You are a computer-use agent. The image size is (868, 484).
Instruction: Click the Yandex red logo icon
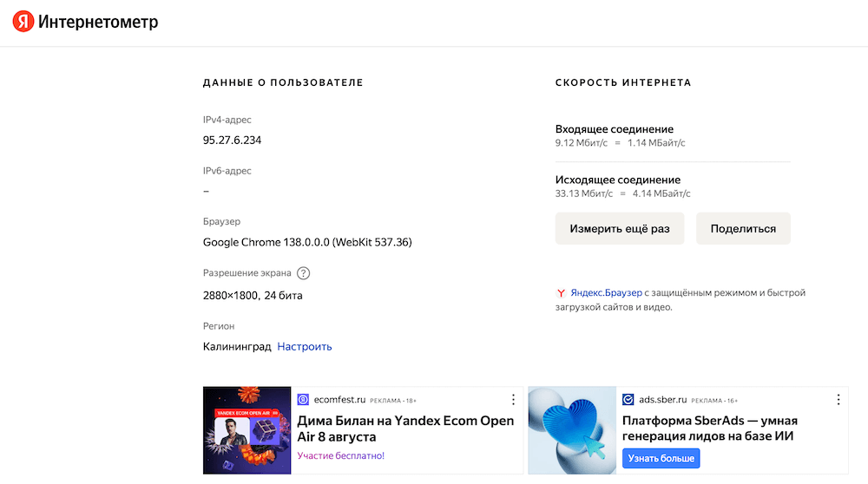pos(23,22)
